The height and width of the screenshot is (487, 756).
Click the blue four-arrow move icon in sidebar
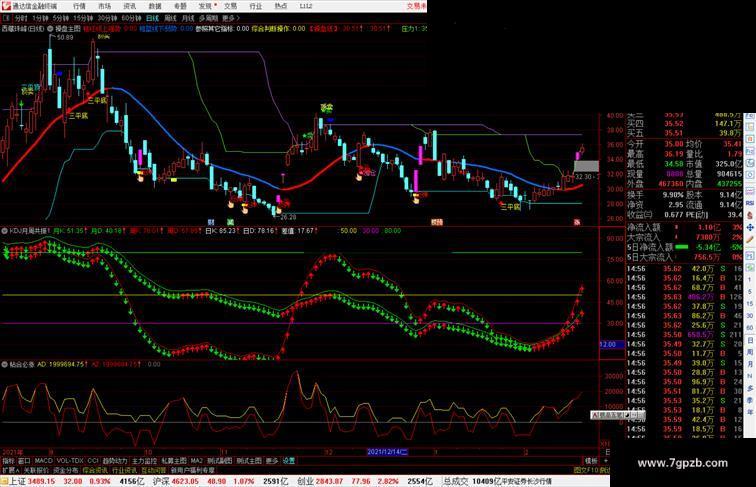click(x=750, y=227)
